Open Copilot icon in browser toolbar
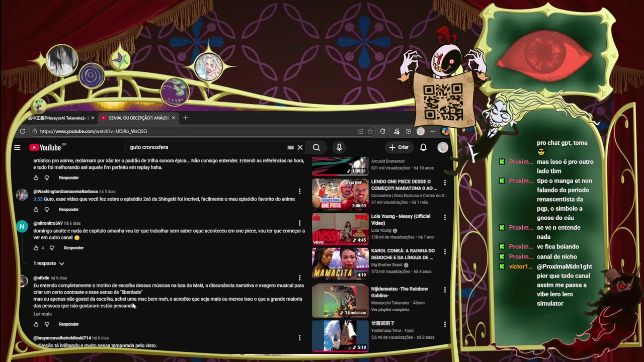Viewport: 644px width, 362px height. pos(445,131)
